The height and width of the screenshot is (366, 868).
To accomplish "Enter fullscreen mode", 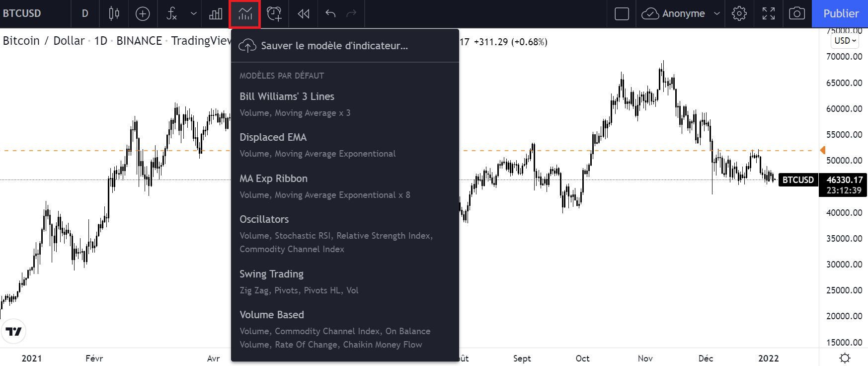I will (769, 13).
